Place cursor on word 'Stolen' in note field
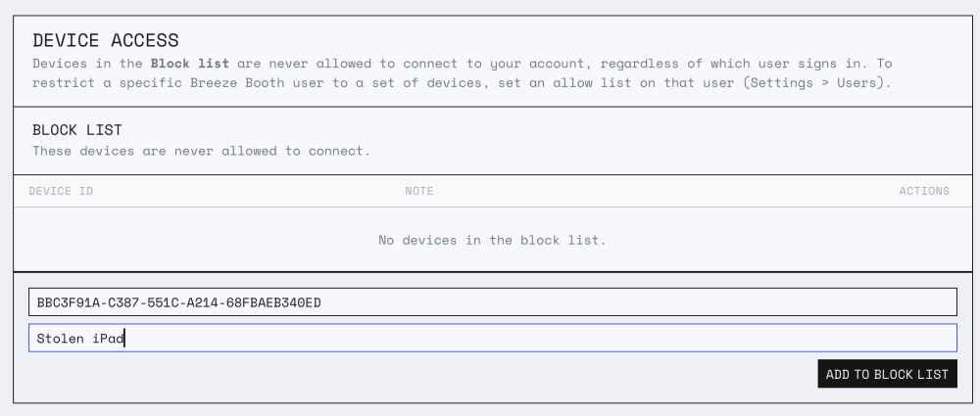The width and height of the screenshot is (980, 416). pos(61,339)
